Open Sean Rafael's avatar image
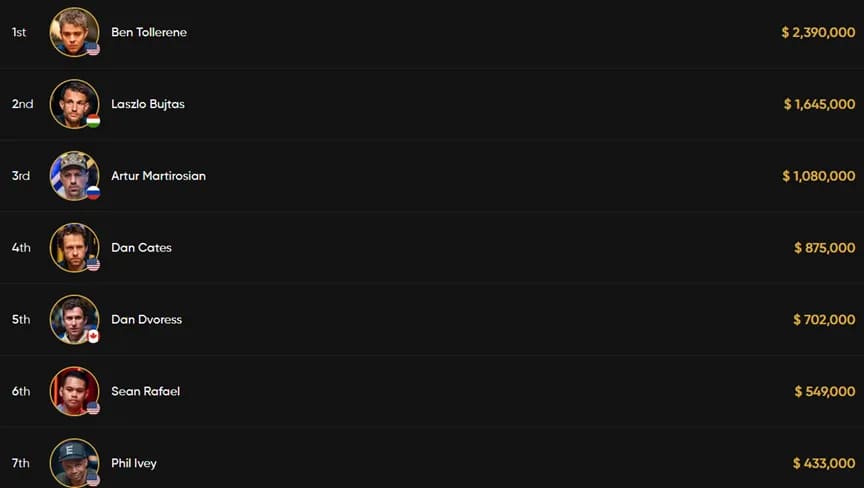864x488 pixels. (x=74, y=391)
